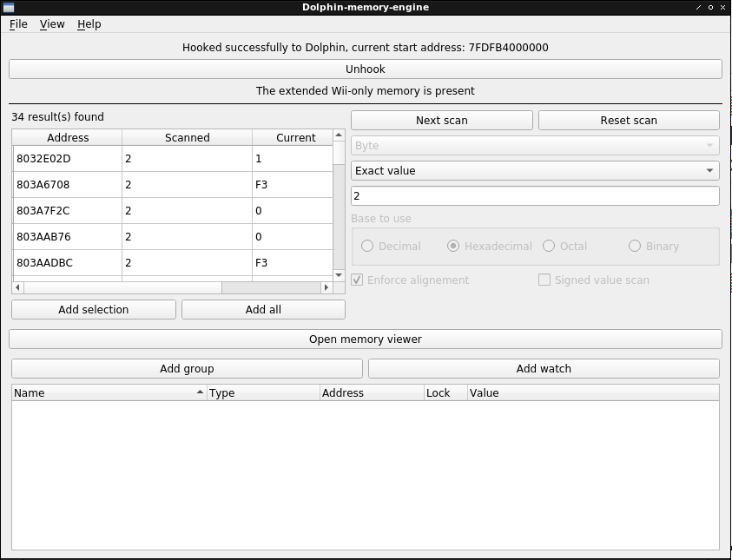Click the results list scroll down arrow
Screen dimensions: 732x560
click(339, 275)
